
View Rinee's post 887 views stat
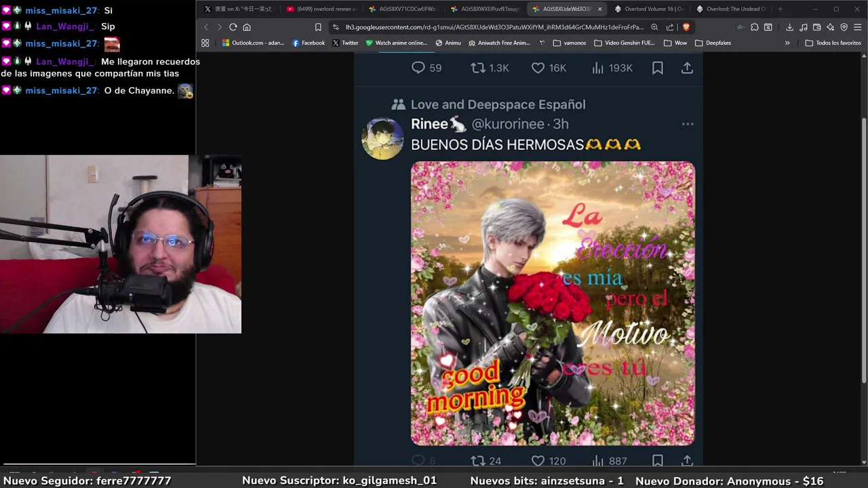pyautogui.click(x=609, y=461)
